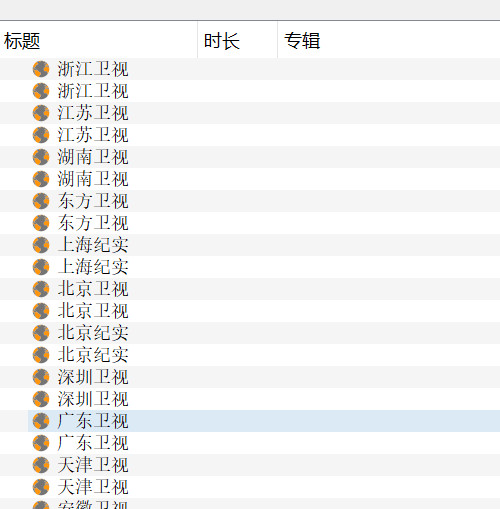
Task: Select the lower 江苏卫视 title text
Action: pos(93,135)
